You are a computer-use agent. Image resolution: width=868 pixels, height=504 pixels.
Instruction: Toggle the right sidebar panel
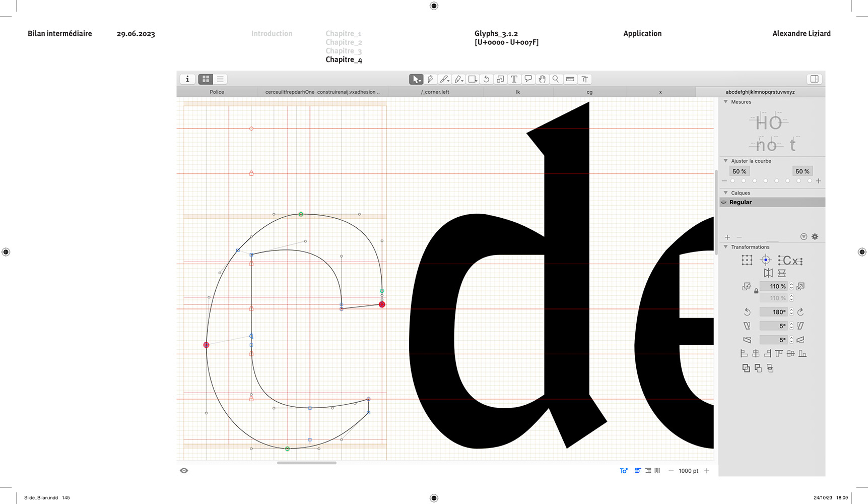814,79
